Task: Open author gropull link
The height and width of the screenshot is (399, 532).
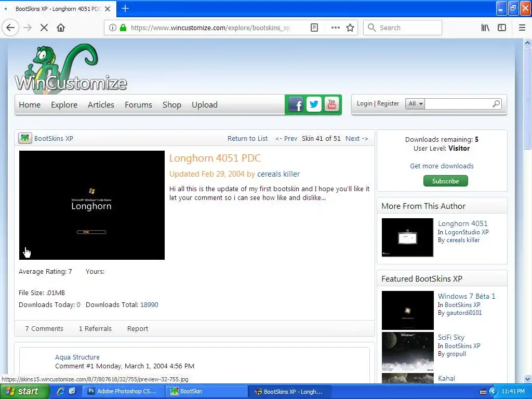Action: [x=456, y=354]
